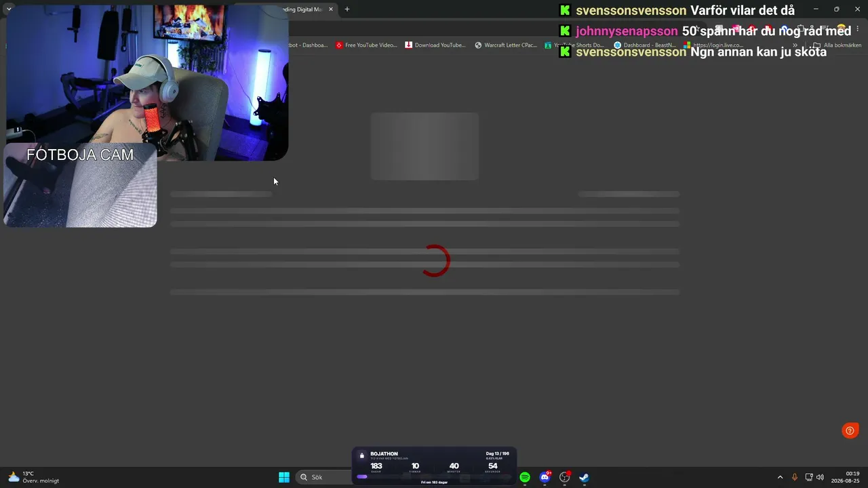Click the BOJATHON countdown widget

[x=434, y=466]
